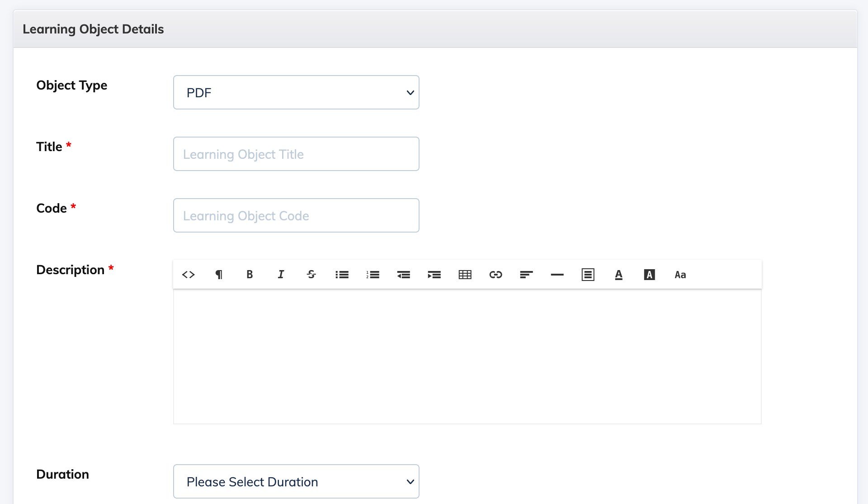Insert a hyperlink
This screenshot has height=504, width=868.
tap(496, 275)
